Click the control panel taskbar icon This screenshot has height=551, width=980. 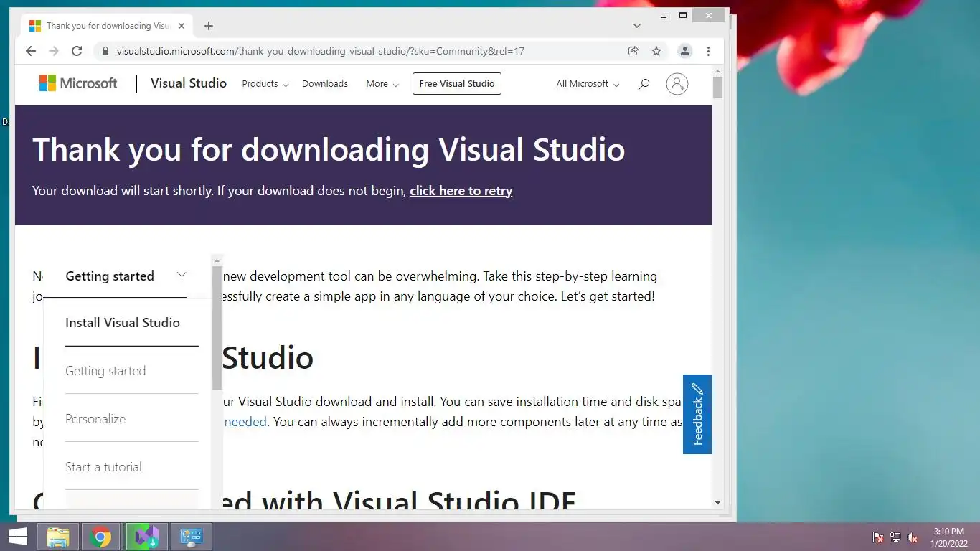click(192, 537)
